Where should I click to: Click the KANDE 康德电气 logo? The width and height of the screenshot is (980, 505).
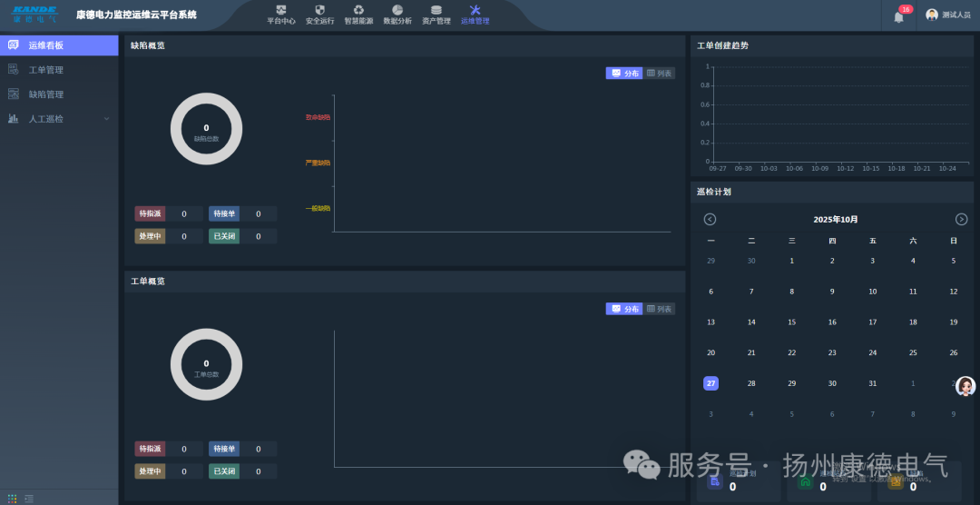tap(34, 15)
